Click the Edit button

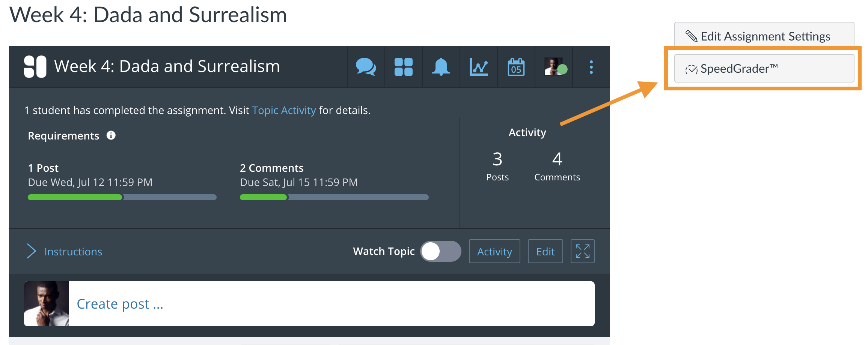545,251
